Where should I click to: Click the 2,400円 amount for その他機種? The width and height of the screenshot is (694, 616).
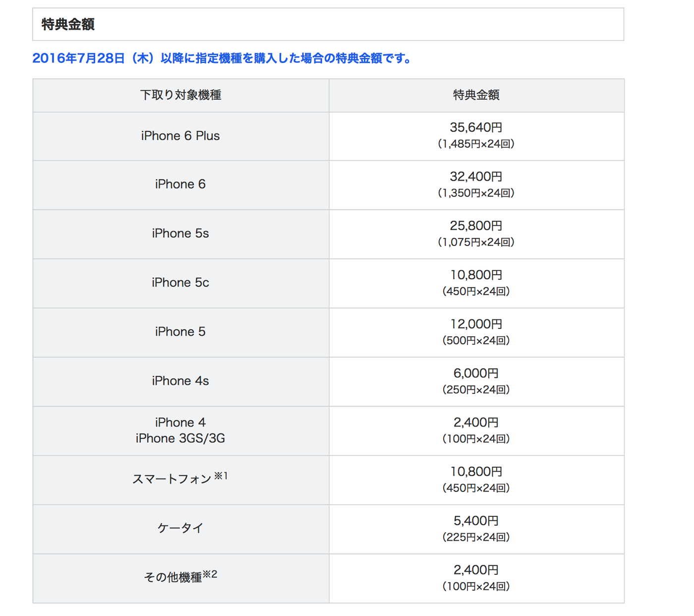476,570
